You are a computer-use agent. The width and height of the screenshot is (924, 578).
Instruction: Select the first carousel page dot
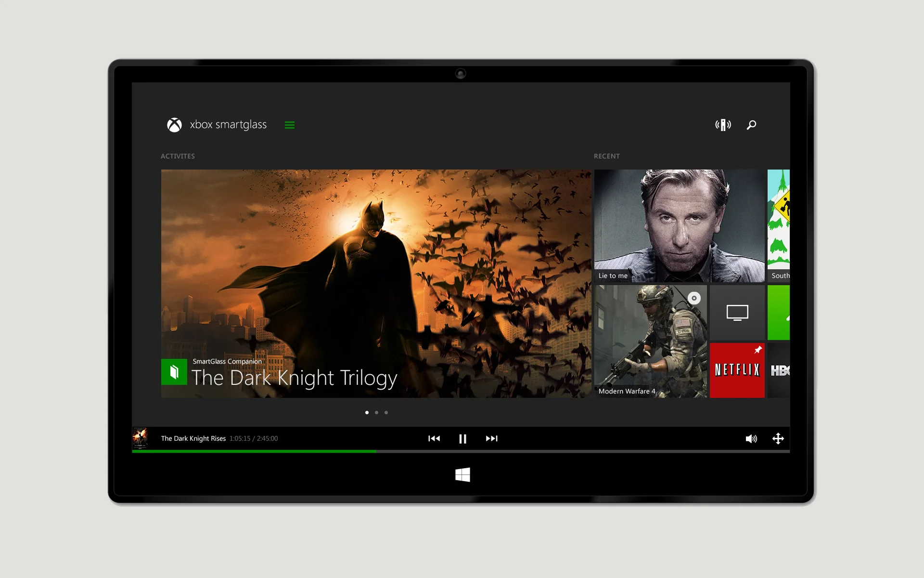pos(367,413)
